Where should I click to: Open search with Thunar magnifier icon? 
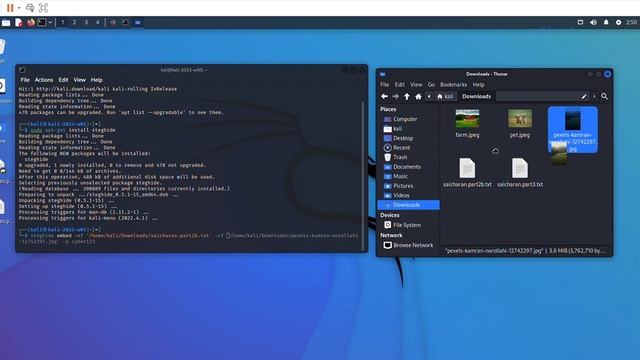pos(604,96)
